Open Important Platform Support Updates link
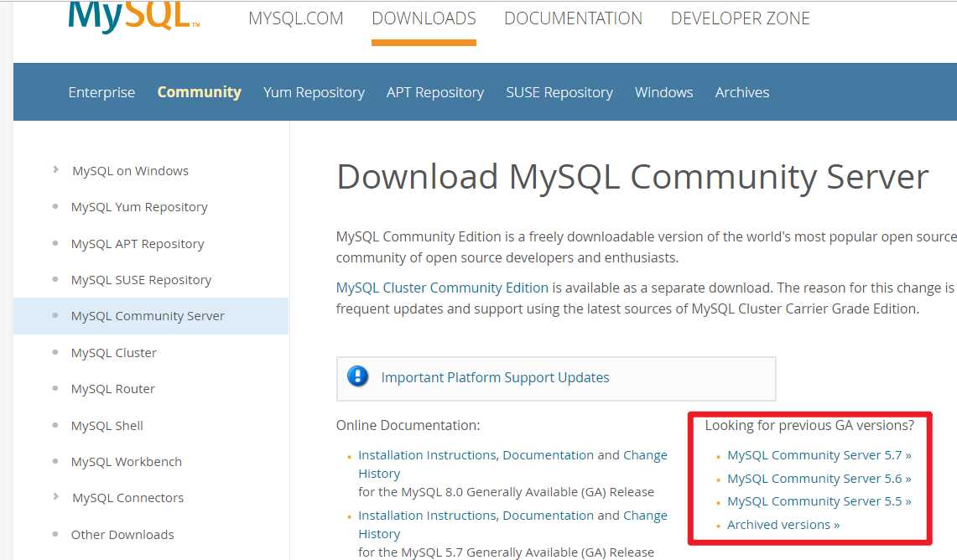Viewport: 957px width, 560px height. 495,377
